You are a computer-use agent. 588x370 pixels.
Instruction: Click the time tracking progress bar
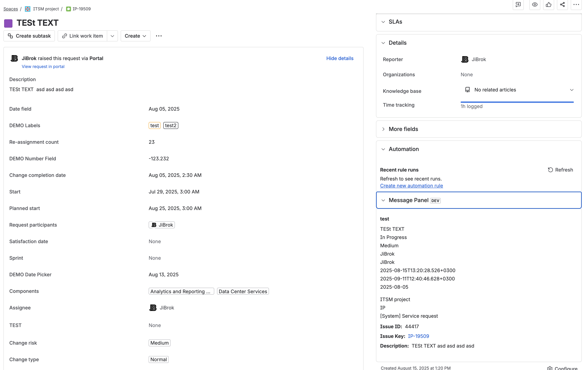click(x=517, y=102)
